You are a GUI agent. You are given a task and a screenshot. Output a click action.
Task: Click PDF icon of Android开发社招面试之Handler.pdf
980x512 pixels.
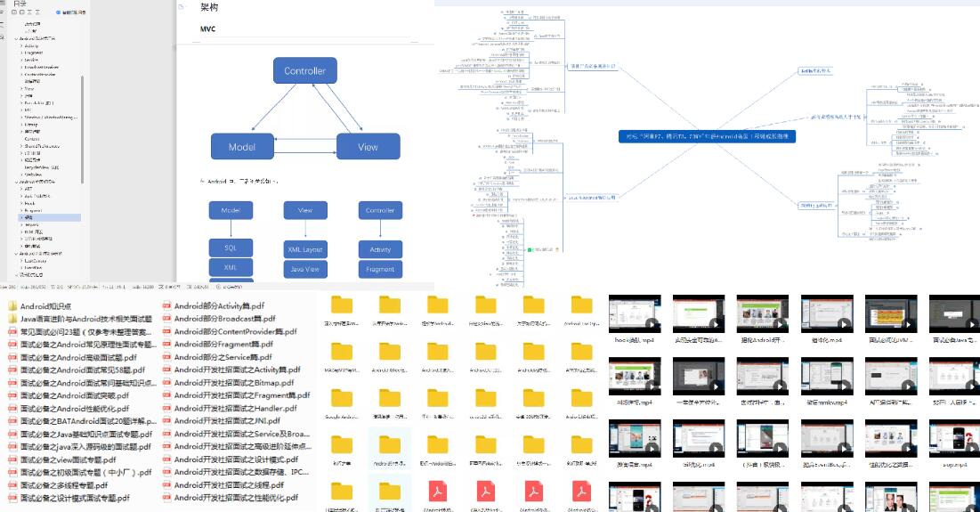(166, 408)
